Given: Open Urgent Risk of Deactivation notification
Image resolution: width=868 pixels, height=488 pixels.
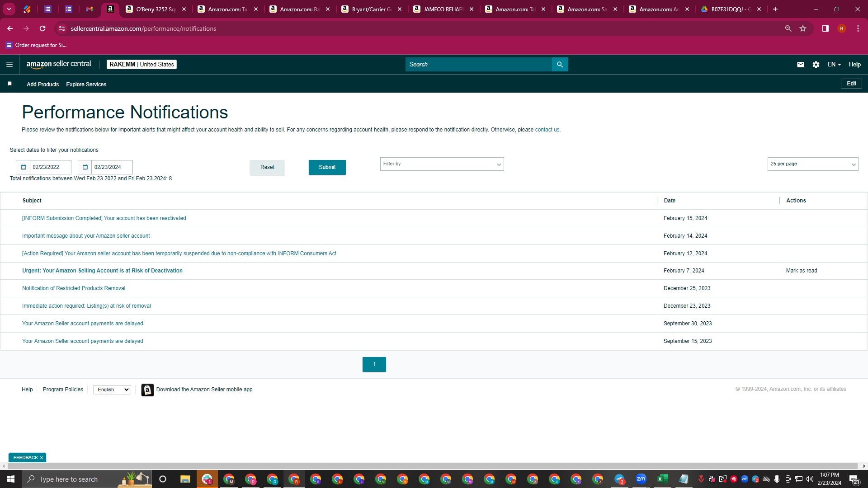Looking at the screenshot, I should tap(102, 271).
